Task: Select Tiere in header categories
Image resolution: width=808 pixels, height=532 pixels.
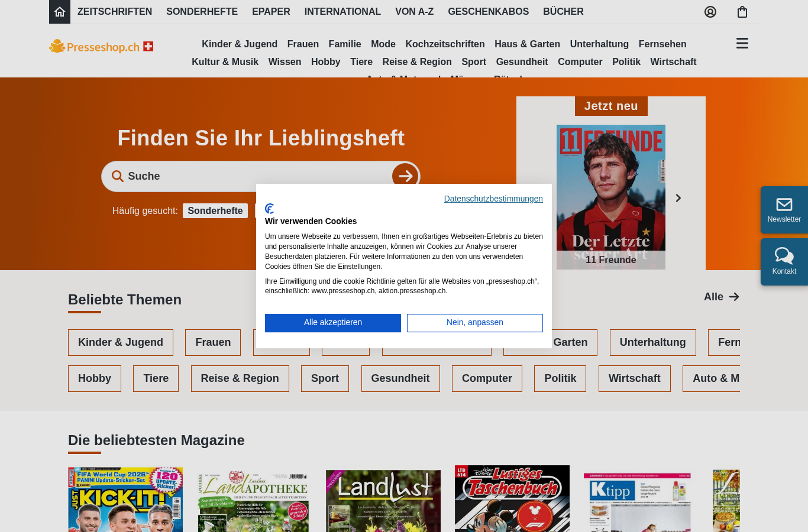Action: point(361,62)
